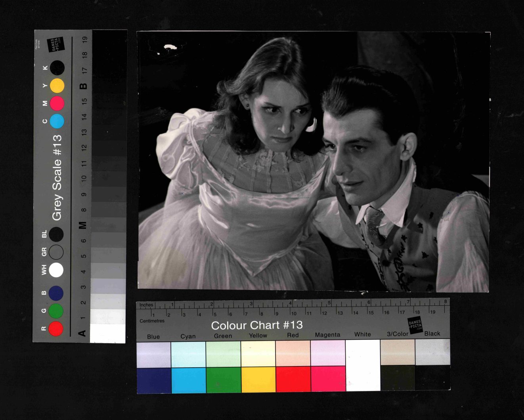Select the white WH circle
The width and height of the screenshot is (524, 420).
tap(56, 270)
